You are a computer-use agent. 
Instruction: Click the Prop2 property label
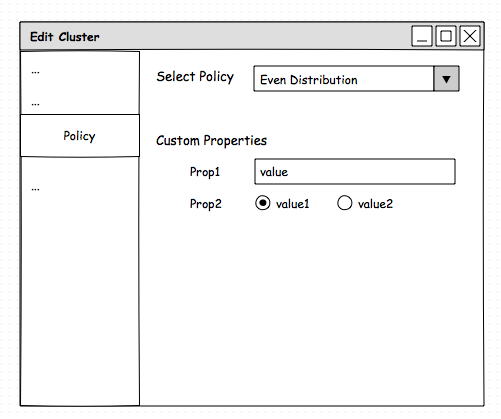(x=205, y=204)
